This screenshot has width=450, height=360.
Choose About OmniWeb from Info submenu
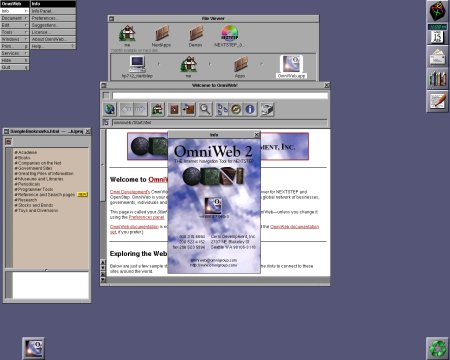tap(53, 39)
